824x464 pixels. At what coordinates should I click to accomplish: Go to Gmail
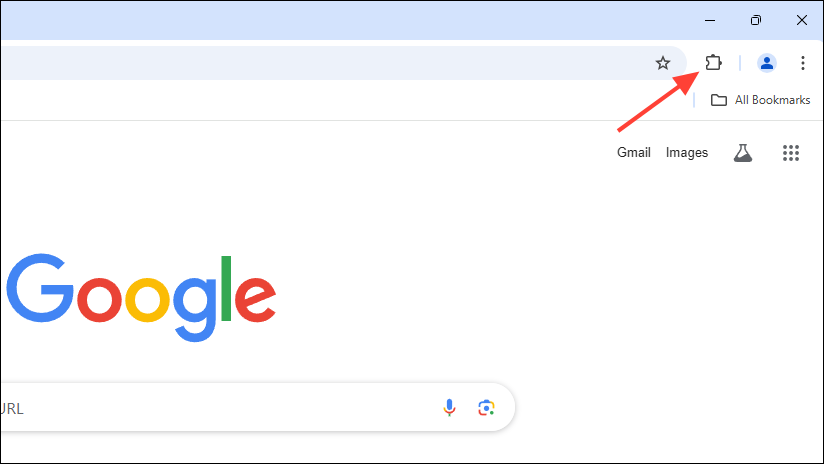pos(634,153)
